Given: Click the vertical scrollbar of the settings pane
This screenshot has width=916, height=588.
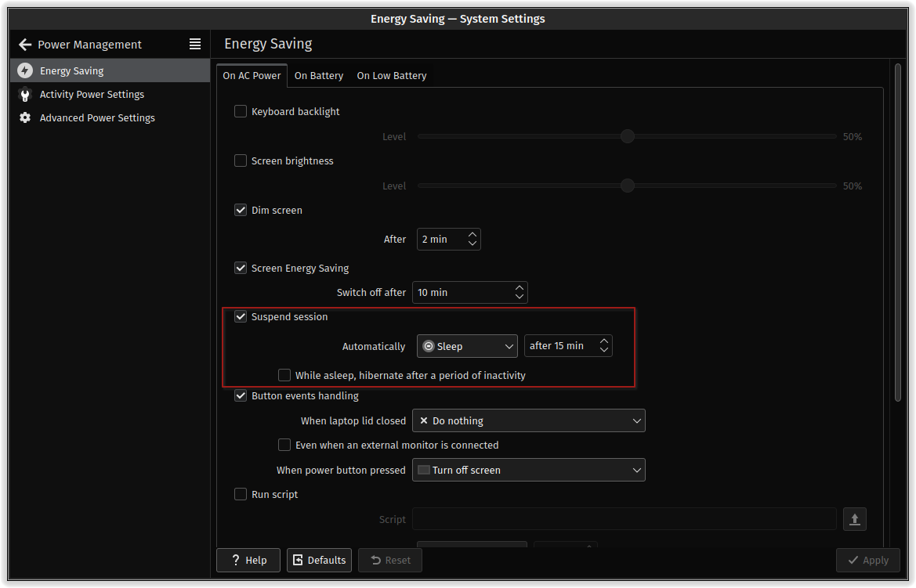Looking at the screenshot, I should coord(898,233).
